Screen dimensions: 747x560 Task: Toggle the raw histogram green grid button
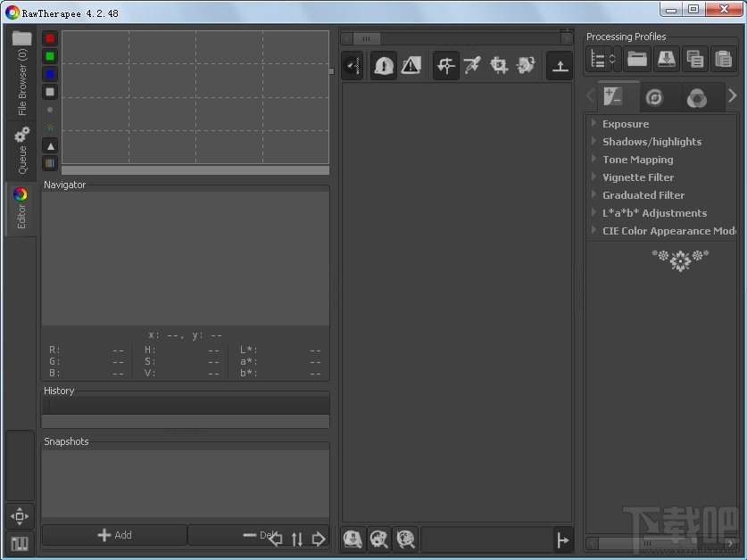coord(50,128)
